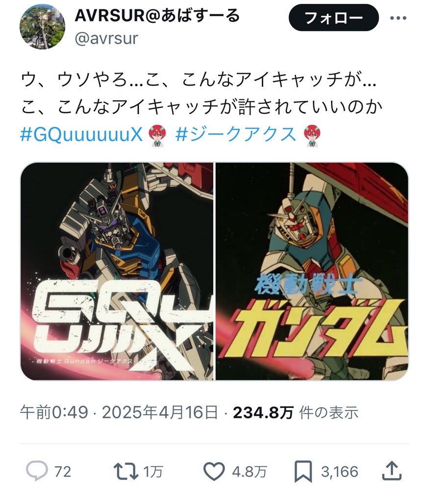Open the #ジークアクス hashtag link
Image resolution: width=429 pixels, height=504 pixels.
235,134
